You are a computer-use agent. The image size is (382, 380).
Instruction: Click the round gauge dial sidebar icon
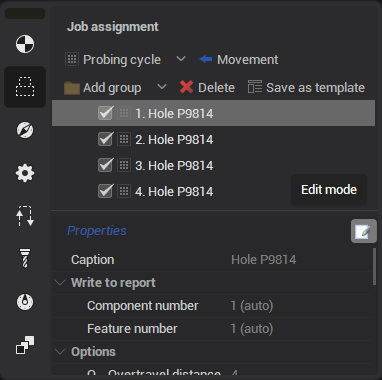(25, 302)
